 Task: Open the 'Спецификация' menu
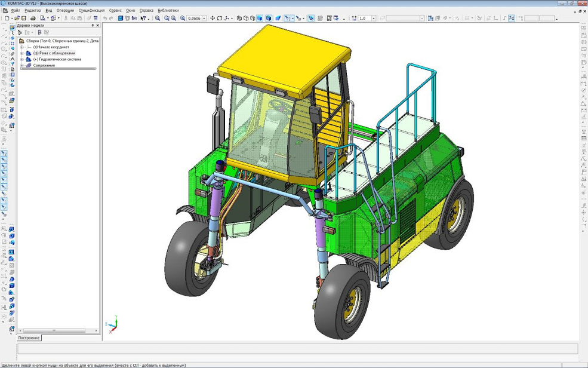point(91,10)
